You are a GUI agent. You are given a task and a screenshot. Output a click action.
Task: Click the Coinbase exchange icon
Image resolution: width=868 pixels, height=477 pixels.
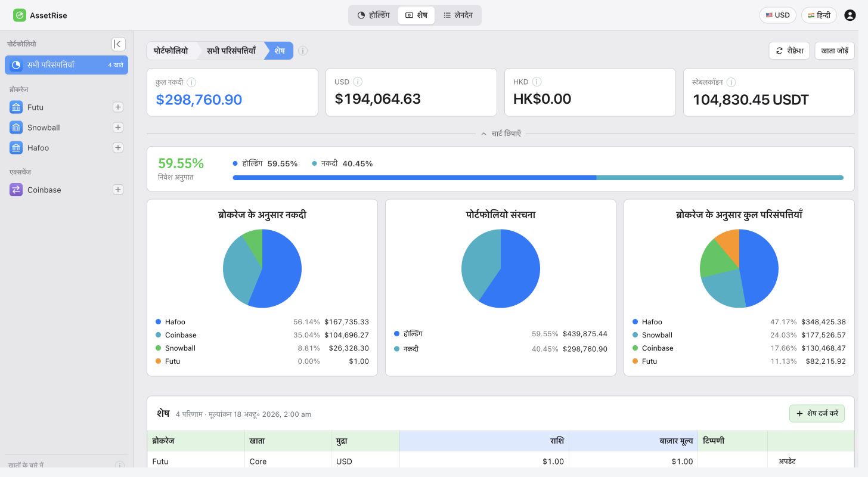(16, 190)
